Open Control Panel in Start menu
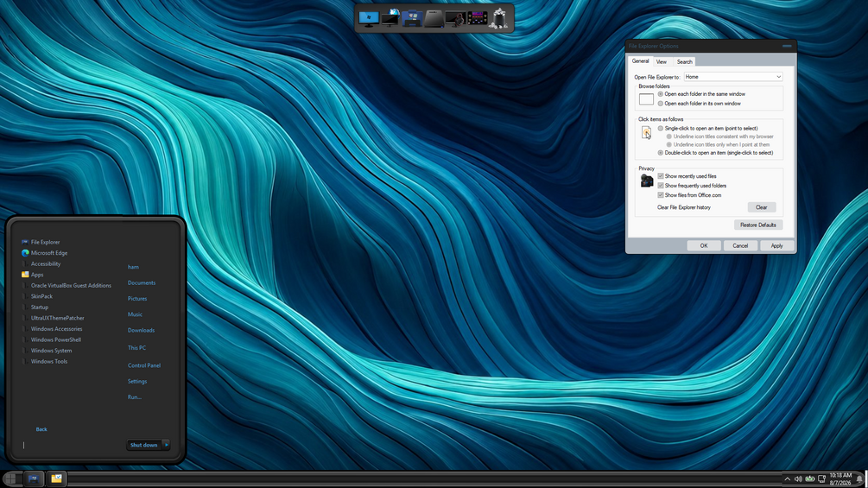Image resolution: width=868 pixels, height=488 pixels. click(x=144, y=365)
